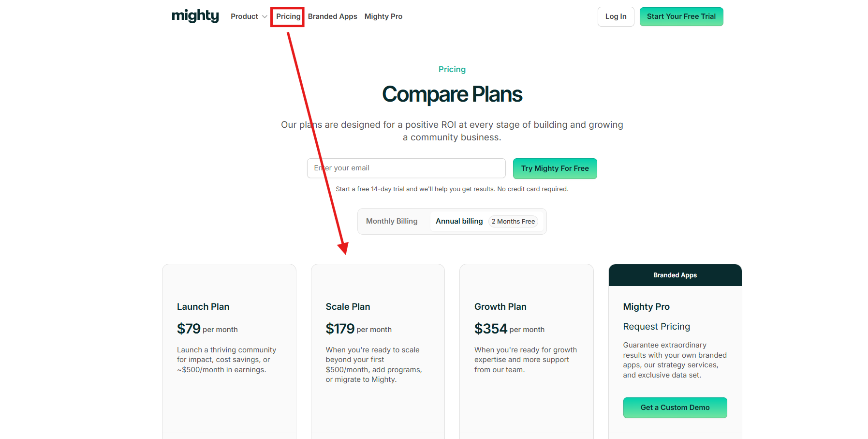Click Get a Custom Demo
The width and height of the screenshot is (868, 439).
click(x=675, y=407)
